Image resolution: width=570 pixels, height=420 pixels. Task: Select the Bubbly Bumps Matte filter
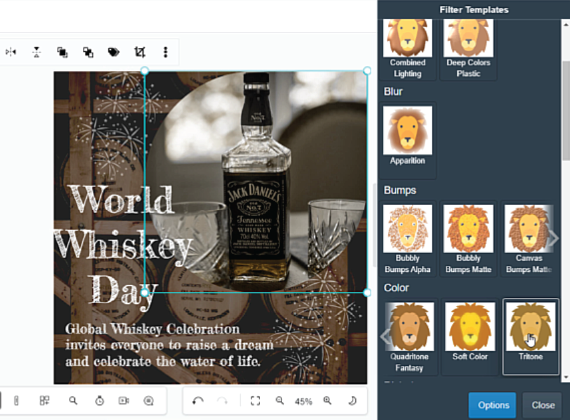[x=468, y=238]
